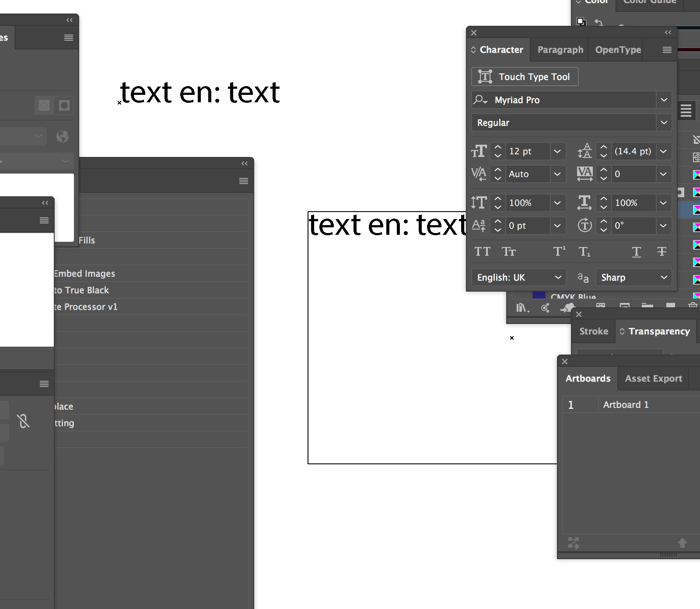Toggle Underline formatting
The width and height of the screenshot is (700, 609).
(637, 252)
